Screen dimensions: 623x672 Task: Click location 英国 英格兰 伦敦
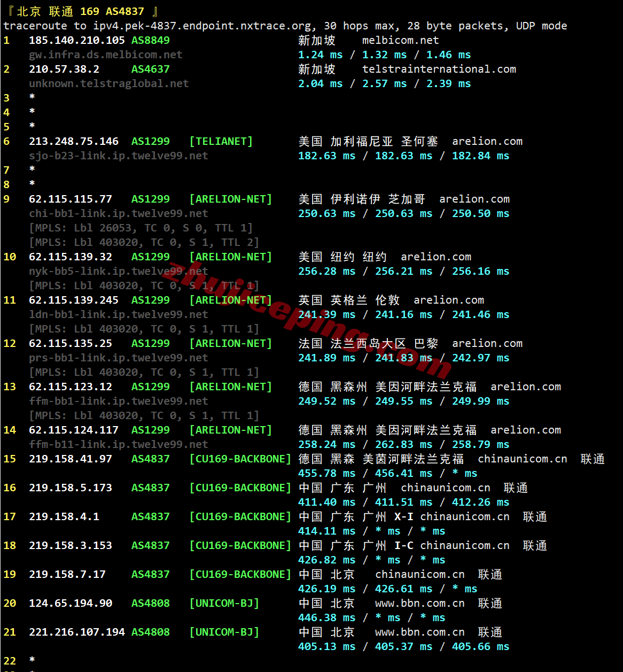349,300
